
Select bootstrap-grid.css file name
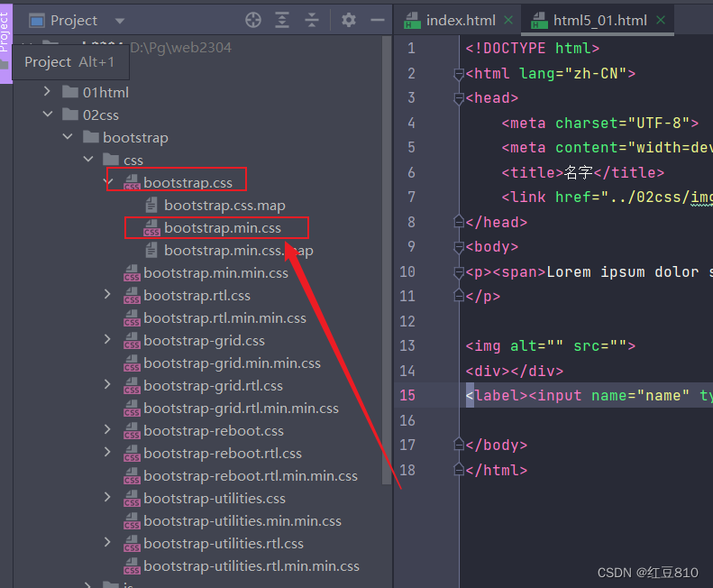(205, 340)
